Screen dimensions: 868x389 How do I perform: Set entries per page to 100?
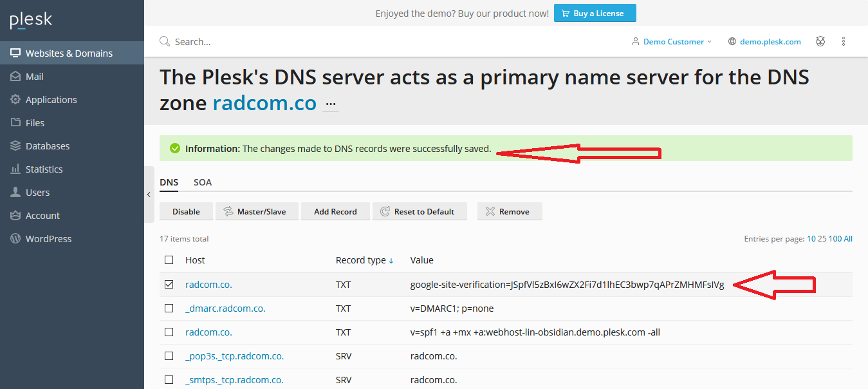tap(835, 239)
